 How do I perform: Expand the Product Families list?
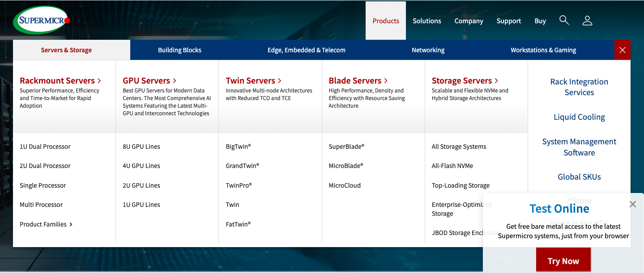click(x=43, y=224)
